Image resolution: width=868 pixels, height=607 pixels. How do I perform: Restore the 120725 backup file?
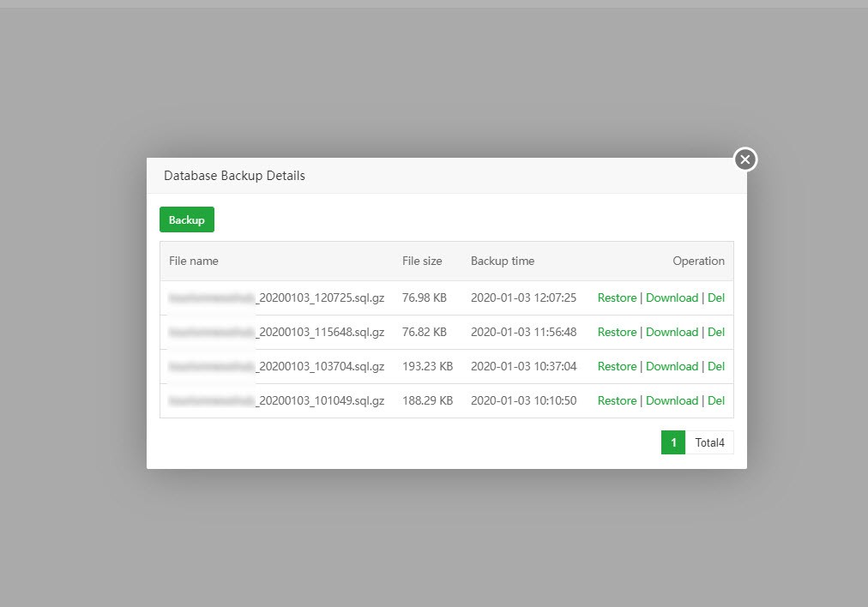(x=617, y=297)
